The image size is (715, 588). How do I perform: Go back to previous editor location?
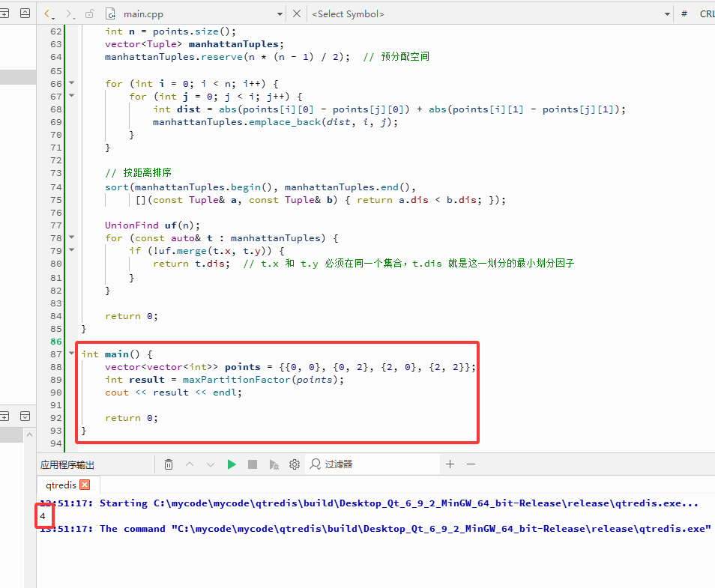[48, 14]
